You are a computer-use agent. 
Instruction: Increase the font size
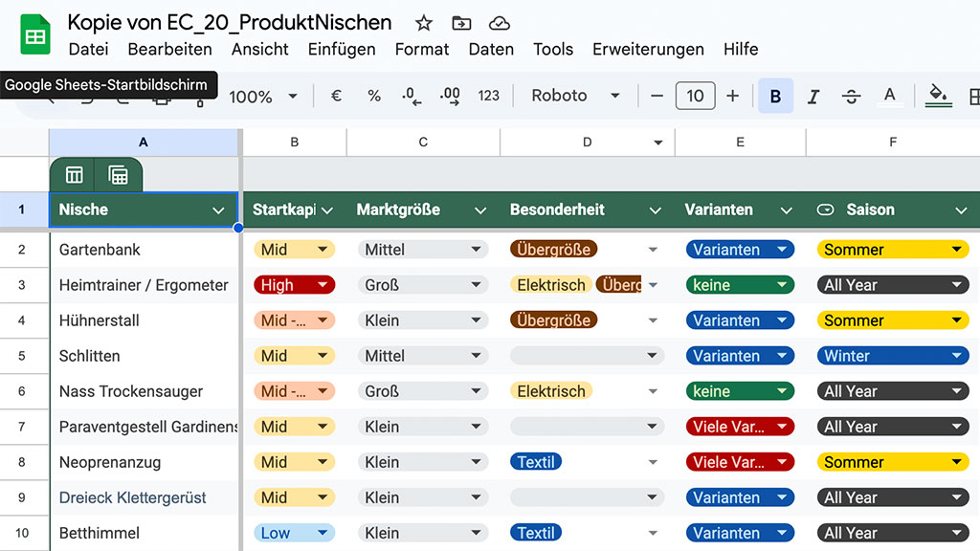732,96
